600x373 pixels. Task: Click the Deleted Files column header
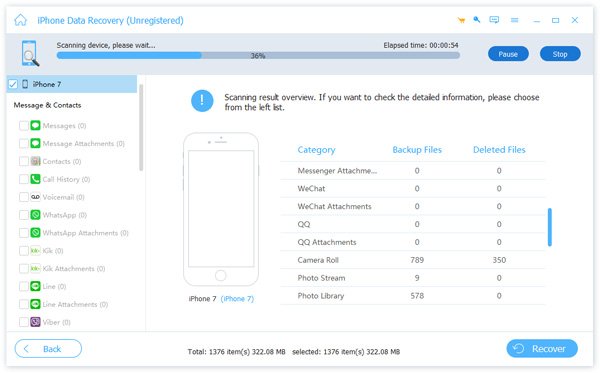[499, 150]
